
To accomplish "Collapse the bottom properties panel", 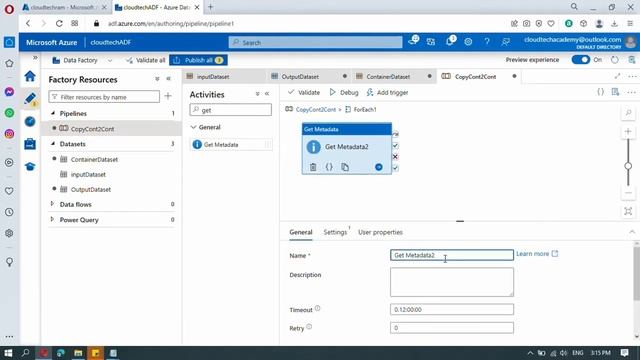I will pos(632,232).
